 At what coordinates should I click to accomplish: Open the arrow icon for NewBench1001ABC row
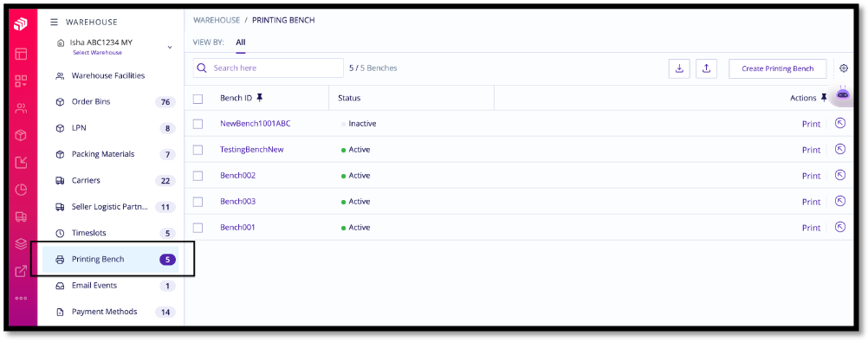pos(840,123)
